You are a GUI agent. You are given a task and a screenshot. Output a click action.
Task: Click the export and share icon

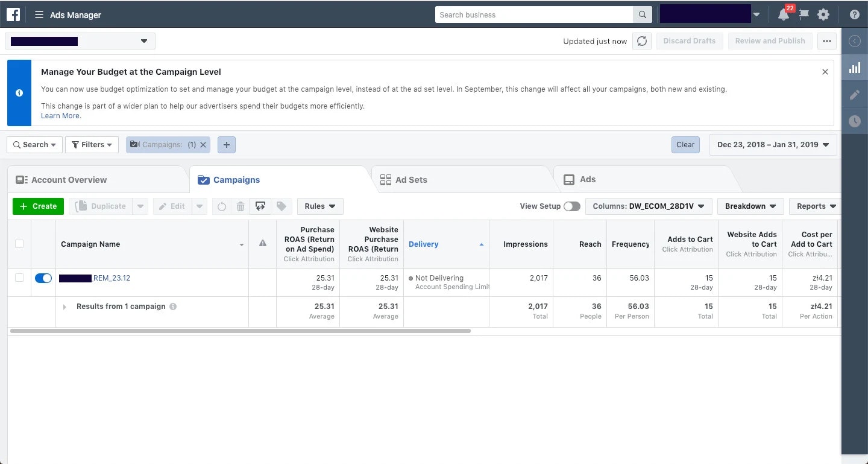pos(260,206)
